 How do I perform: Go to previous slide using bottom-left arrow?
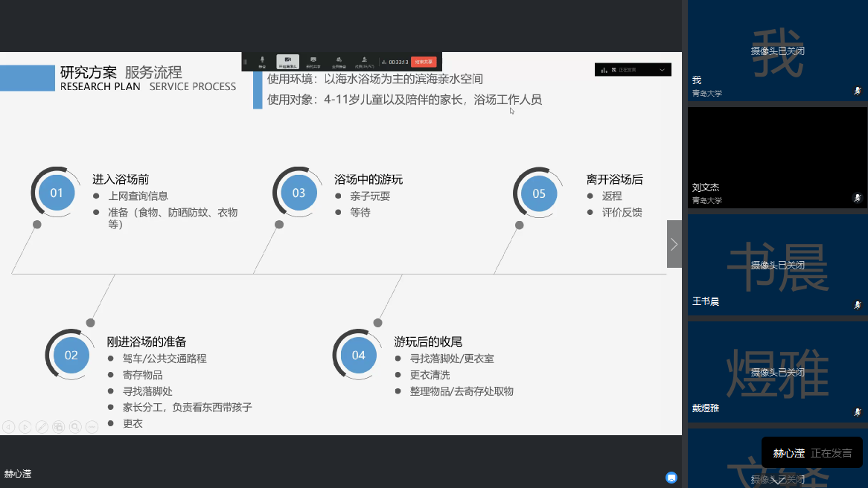(9, 427)
